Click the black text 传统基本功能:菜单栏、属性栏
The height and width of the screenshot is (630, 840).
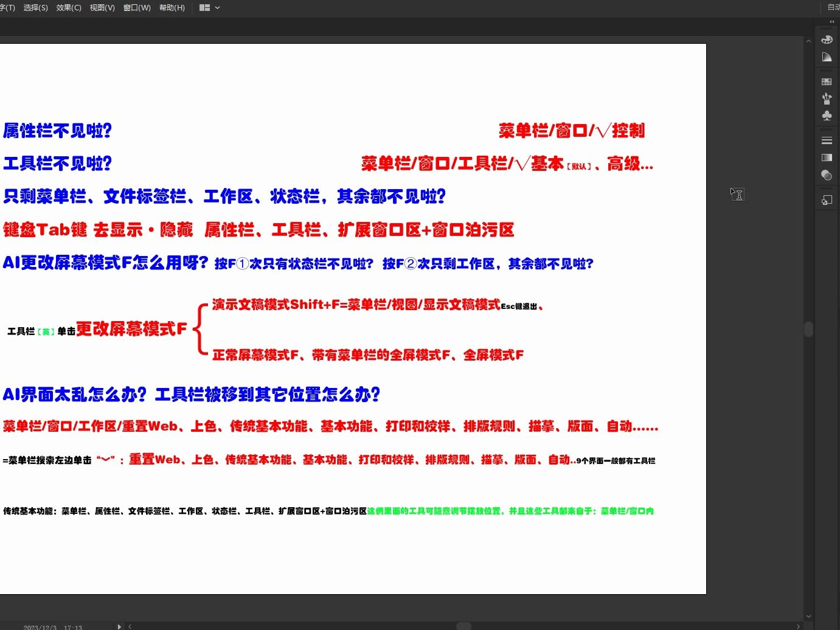coord(184,511)
